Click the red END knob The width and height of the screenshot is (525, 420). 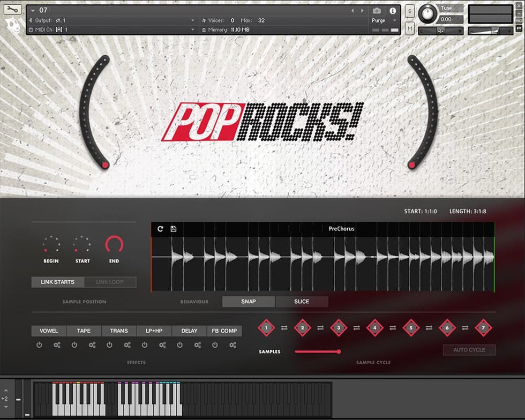point(114,244)
